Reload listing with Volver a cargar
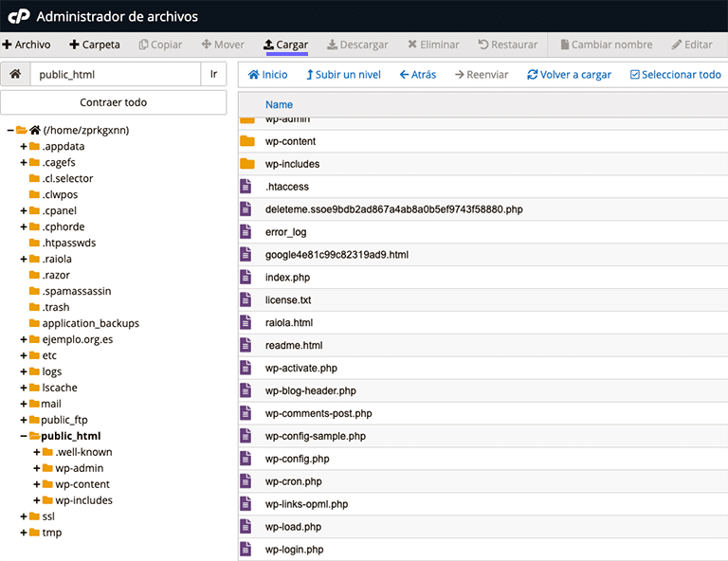 (x=569, y=75)
